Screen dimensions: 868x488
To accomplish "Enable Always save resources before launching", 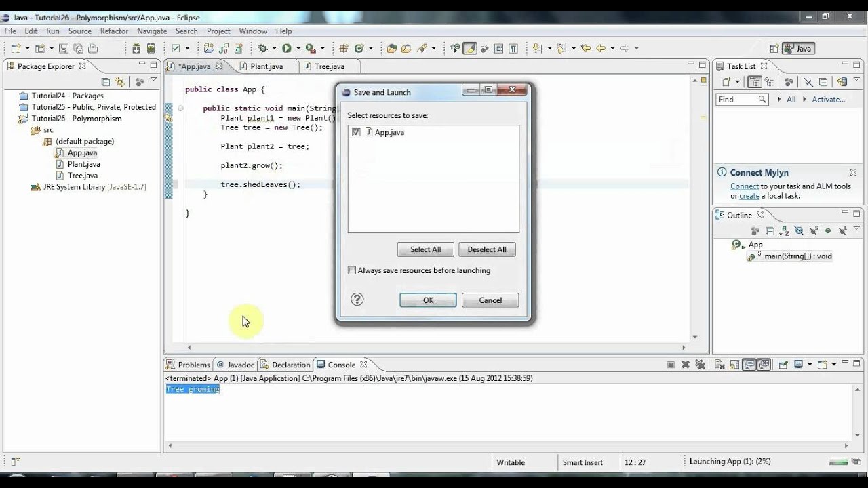I will tap(352, 270).
